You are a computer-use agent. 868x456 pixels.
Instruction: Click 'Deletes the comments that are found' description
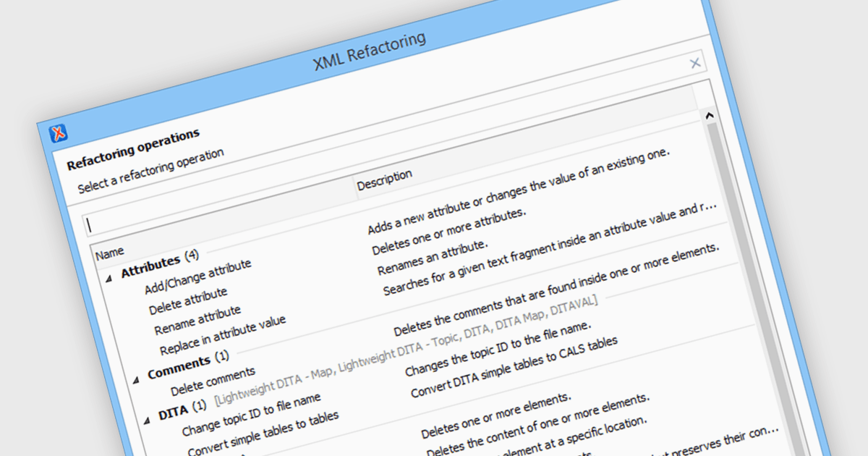point(558,290)
